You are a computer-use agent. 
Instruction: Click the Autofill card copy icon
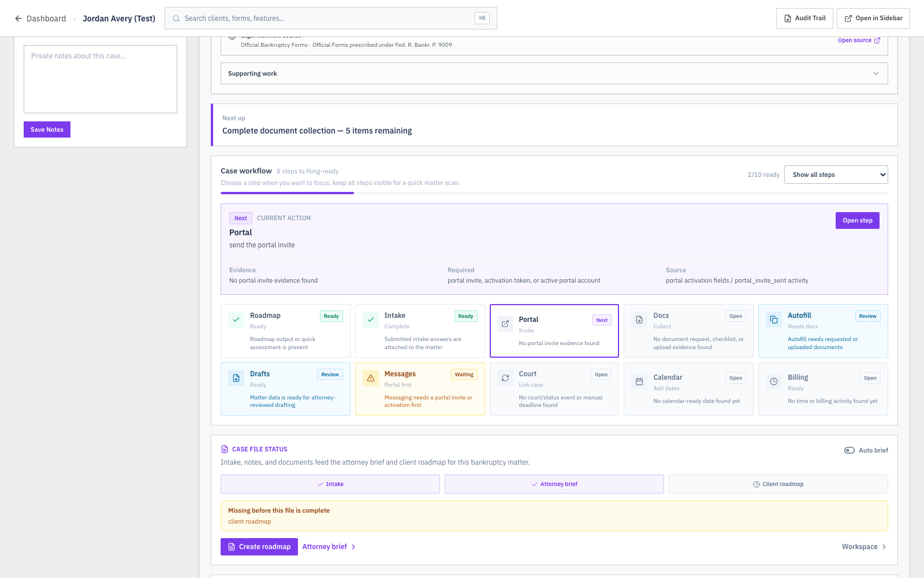[x=774, y=320]
